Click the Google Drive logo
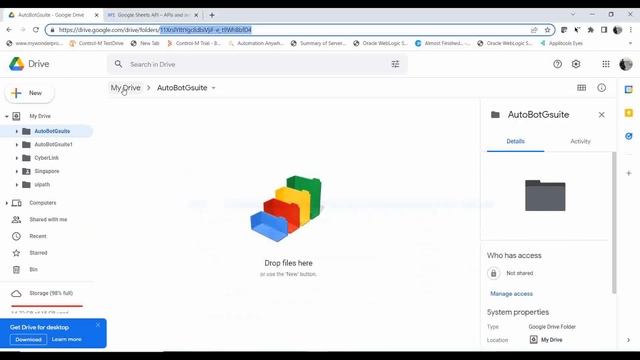The height and width of the screenshot is (360, 640). (x=17, y=64)
